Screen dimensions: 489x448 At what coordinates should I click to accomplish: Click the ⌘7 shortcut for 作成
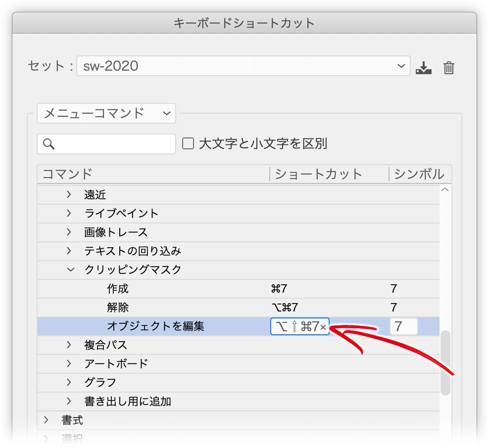coord(279,289)
